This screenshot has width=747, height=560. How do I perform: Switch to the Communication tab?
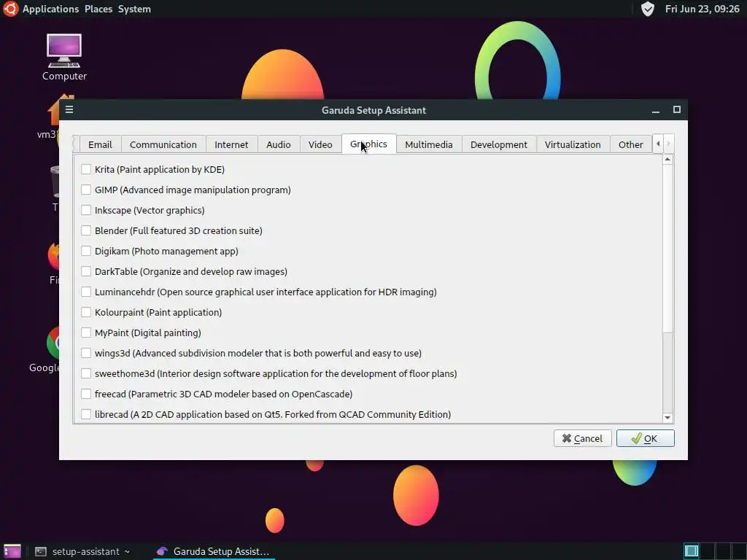pyautogui.click(x=163, y=144)
